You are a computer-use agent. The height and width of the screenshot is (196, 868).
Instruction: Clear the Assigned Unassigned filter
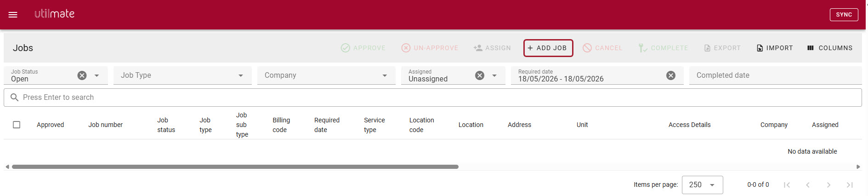pyautogui.click(x=480, y=75)
